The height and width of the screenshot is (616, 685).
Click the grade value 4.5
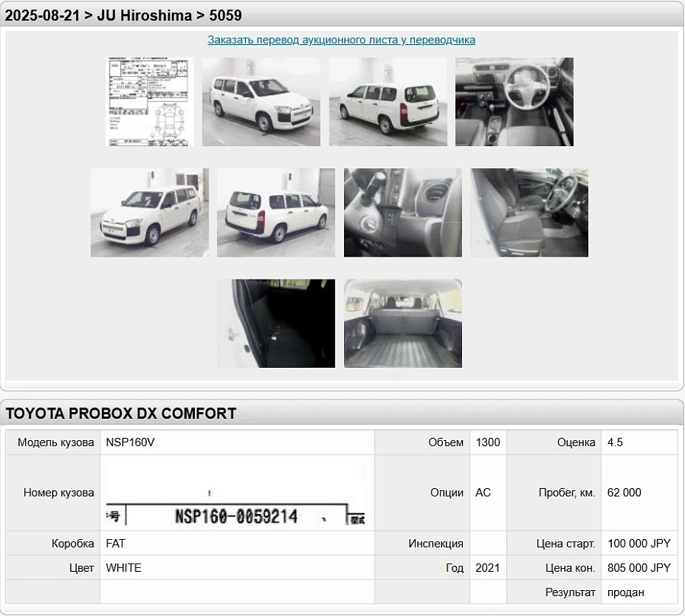point(615,442)
